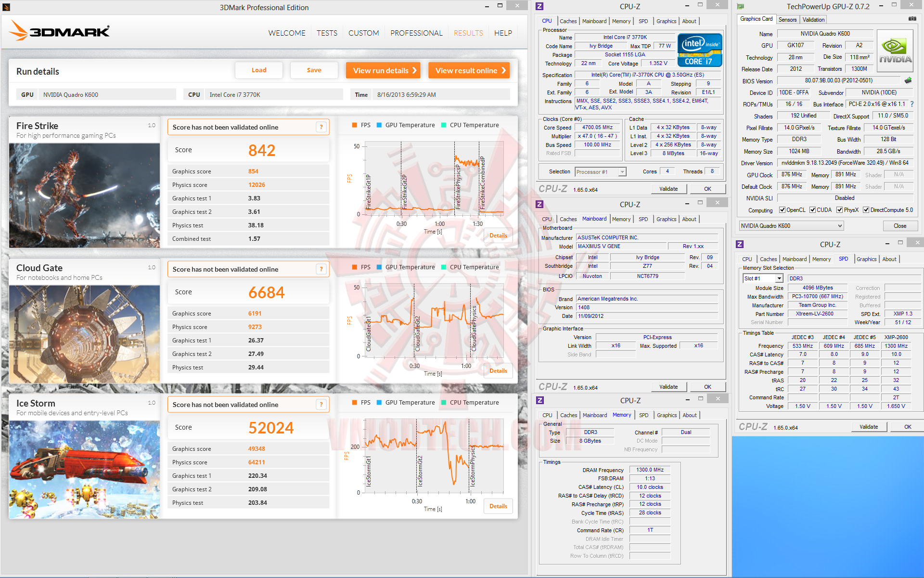
Task: Click the Intel Core i7 logo badge
Action: pos(699,50)
